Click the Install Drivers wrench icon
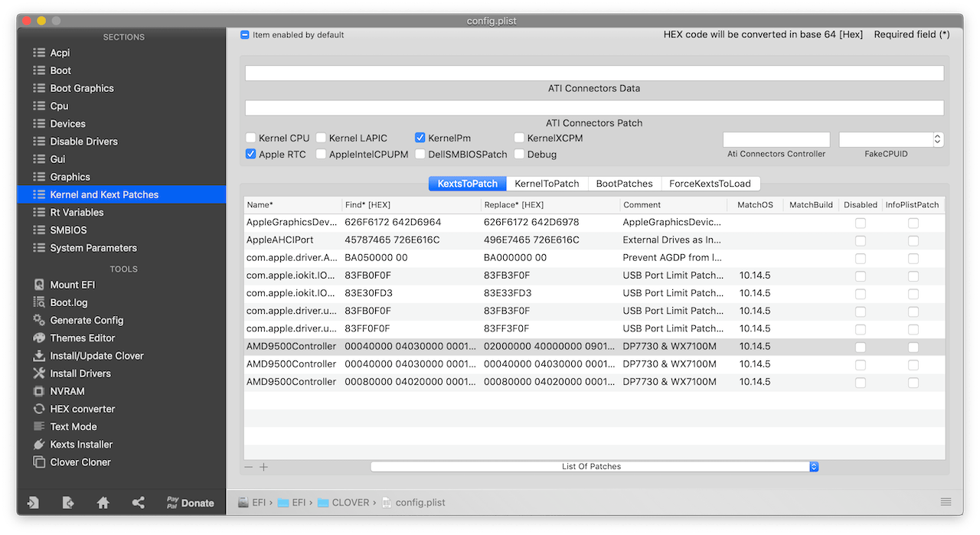This screenshot has width=980, height=535. click(x=39, y=374)
